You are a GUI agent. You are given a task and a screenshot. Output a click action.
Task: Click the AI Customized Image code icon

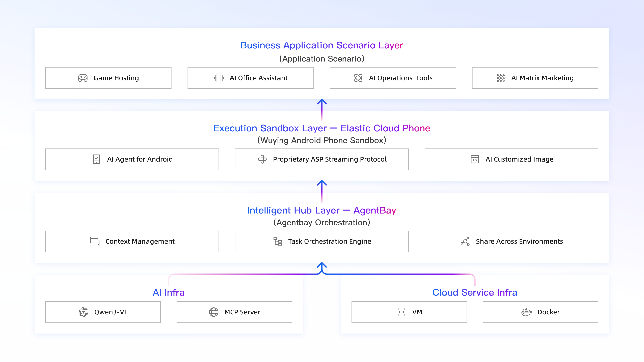pos(474,159)
